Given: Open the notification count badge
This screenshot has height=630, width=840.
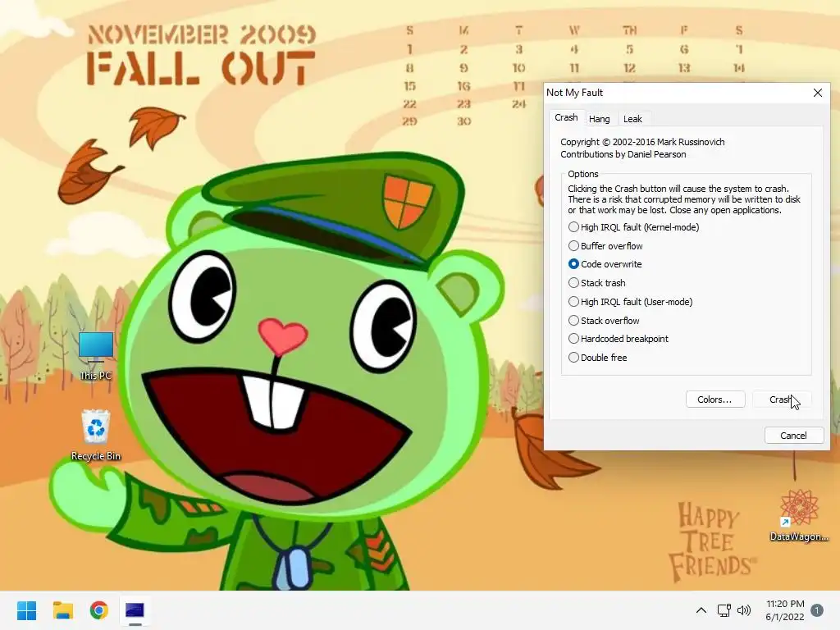Looking at the screenshot, I should click(x=817, y=610).
